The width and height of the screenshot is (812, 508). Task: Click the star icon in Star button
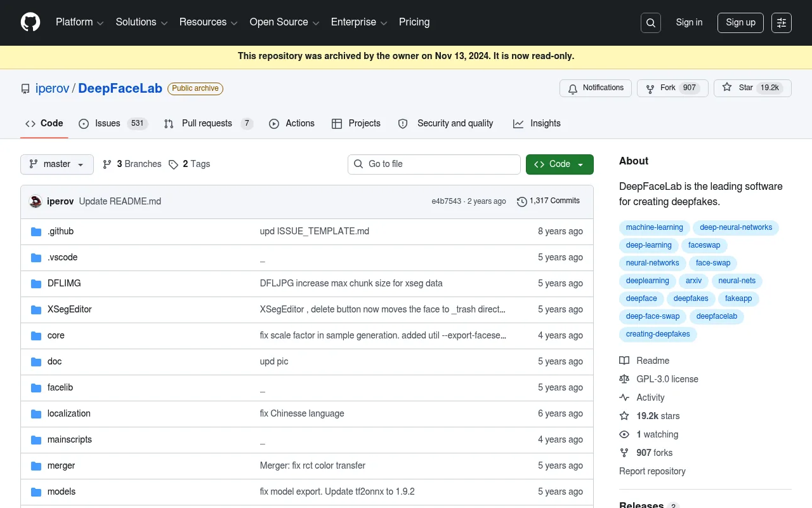[727, 88]
